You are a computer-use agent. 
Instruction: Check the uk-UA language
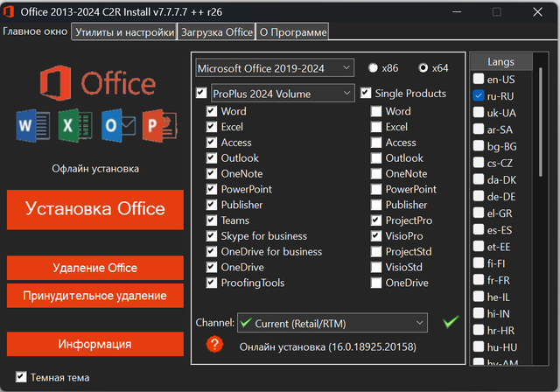point(479,112)
